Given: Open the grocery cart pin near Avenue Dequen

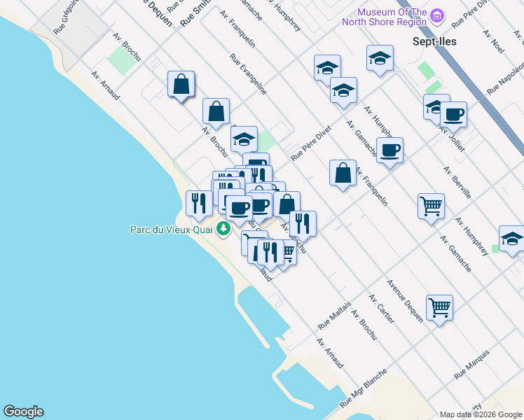Looking at the screenshot, I should tap(440, 310).
